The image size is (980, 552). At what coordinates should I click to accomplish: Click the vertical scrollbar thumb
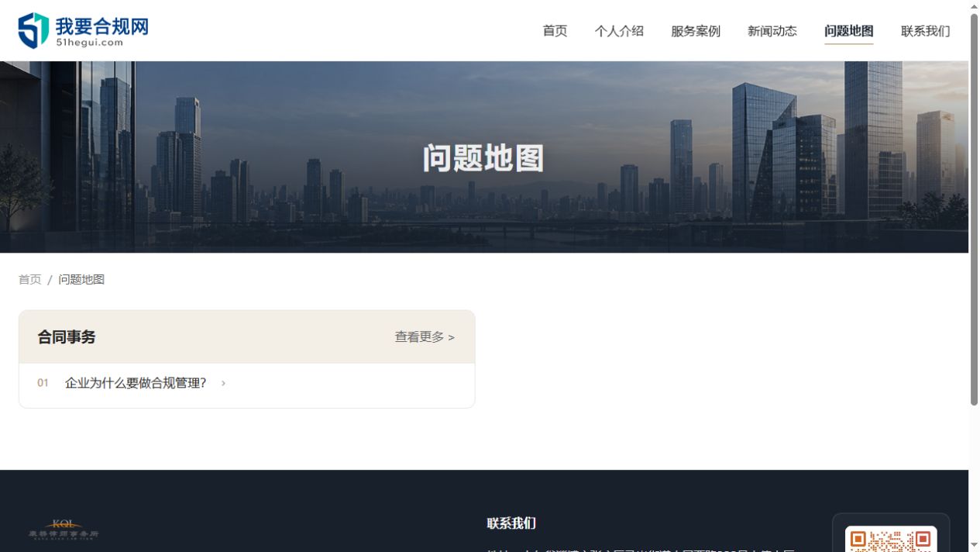(x=975, y=209)
